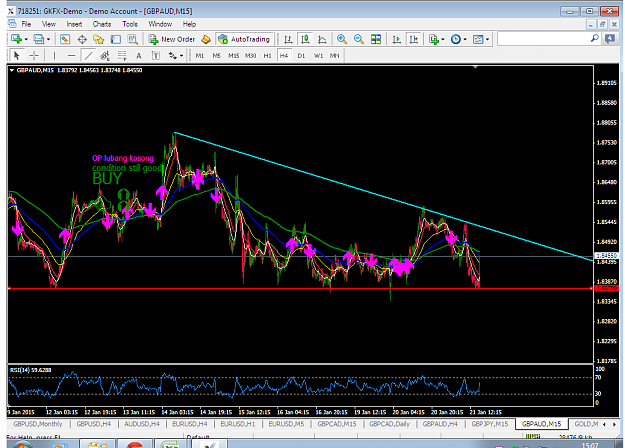Select the equidistant channel tool
Viewport: 625px width, 448px height.
[105, 55]
